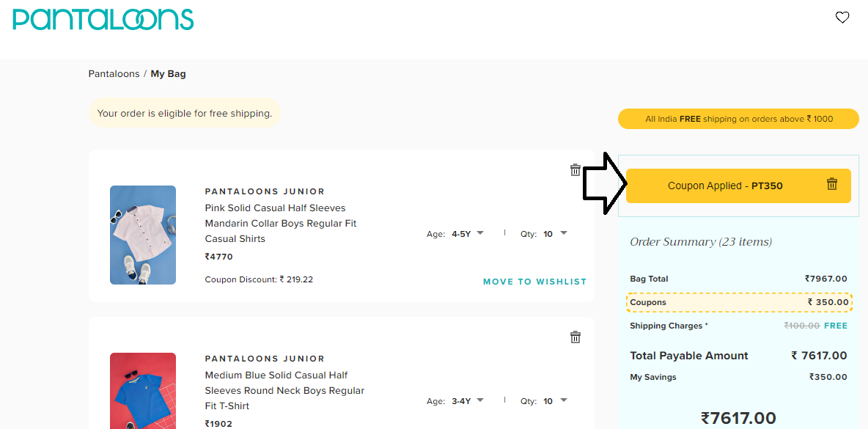Click the All India FREE shipping banner

click(x=738, y=119)
